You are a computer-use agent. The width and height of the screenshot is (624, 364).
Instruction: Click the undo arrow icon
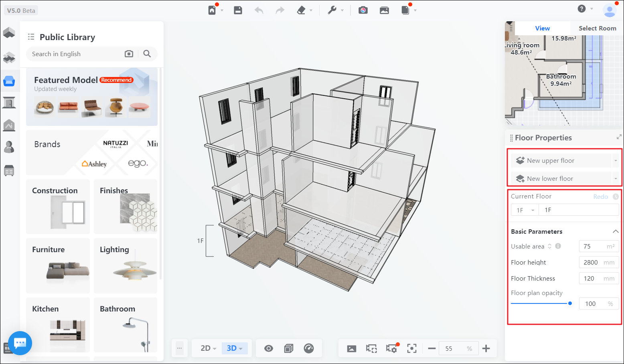[259, 10]
